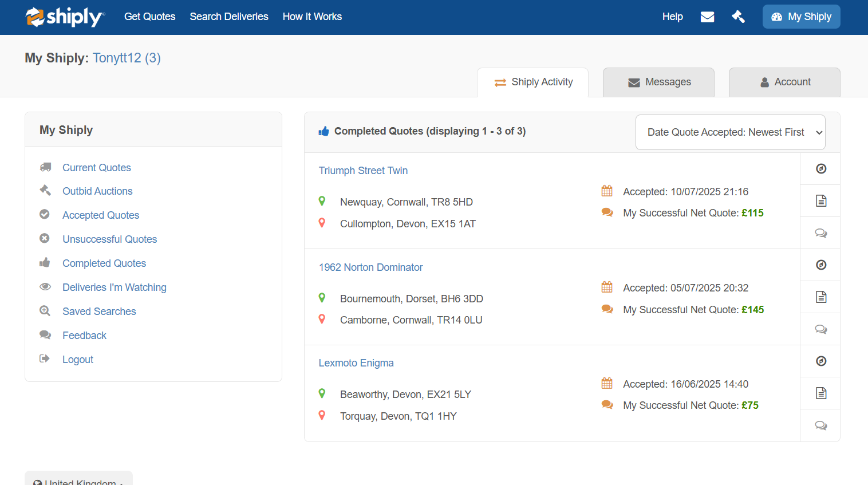Open chat icon for Lexmoto Enigma
This screenshot has height=485, width=868.
click(x=820, y=425)
